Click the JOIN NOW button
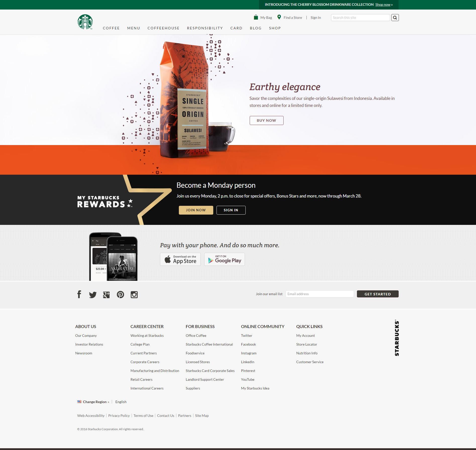 pos(196,210)
